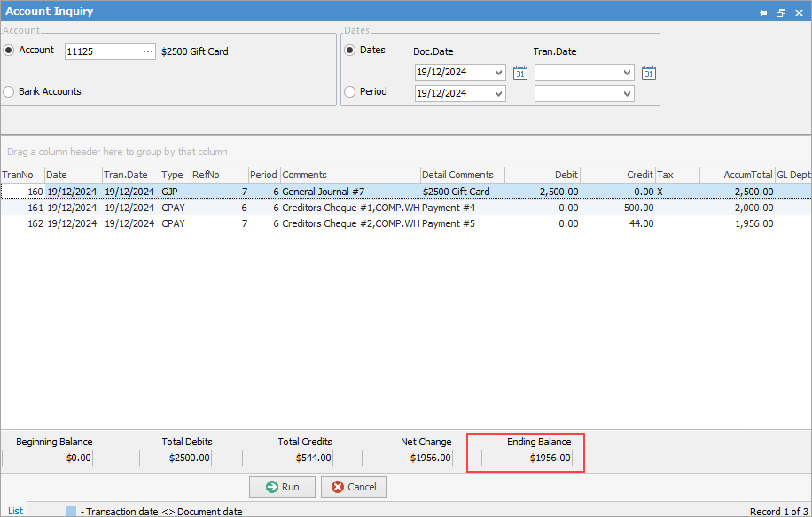Click the pin icon in title bar

tap(763, 12)
